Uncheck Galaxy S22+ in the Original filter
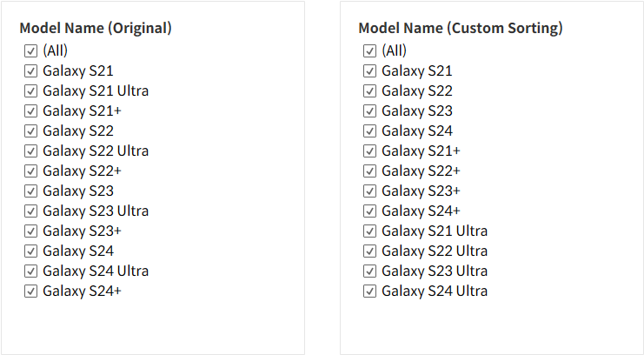 [31, 171]
